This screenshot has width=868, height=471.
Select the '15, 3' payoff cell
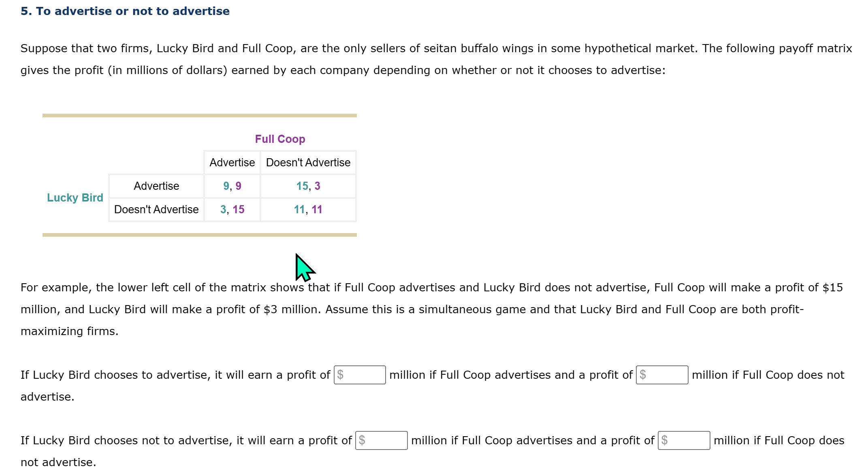(x=308, y=186)
